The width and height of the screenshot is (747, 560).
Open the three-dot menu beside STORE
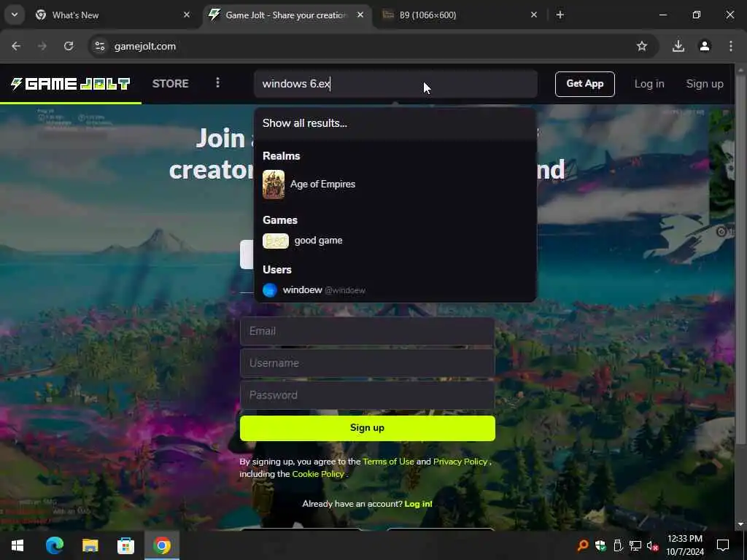coord(217,83)
